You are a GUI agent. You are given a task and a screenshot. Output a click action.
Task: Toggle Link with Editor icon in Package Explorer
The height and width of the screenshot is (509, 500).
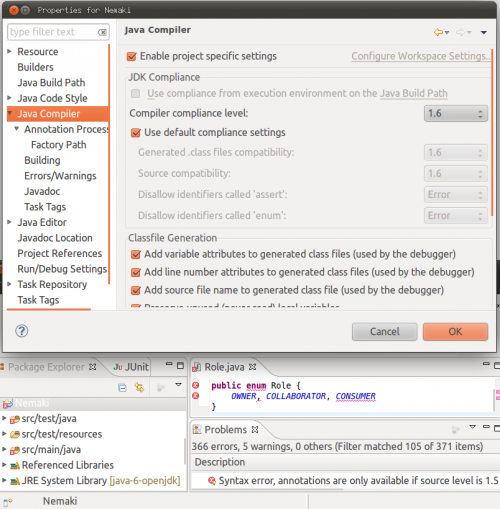(x=139, y=387)
